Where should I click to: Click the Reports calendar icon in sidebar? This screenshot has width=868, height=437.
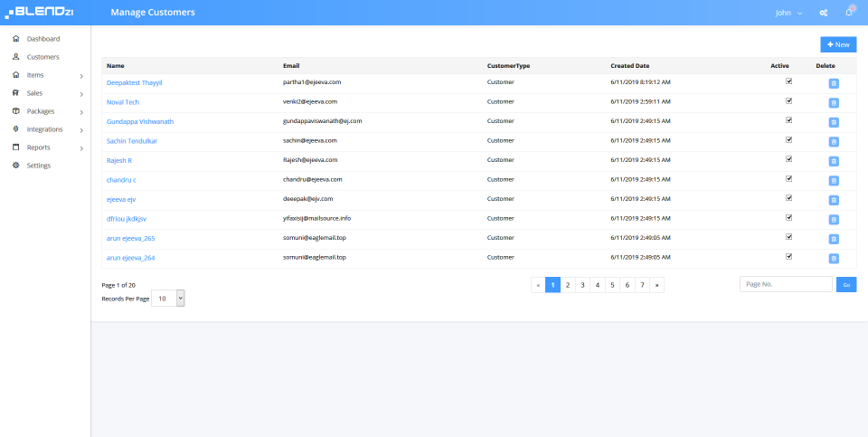click(15, 147)
